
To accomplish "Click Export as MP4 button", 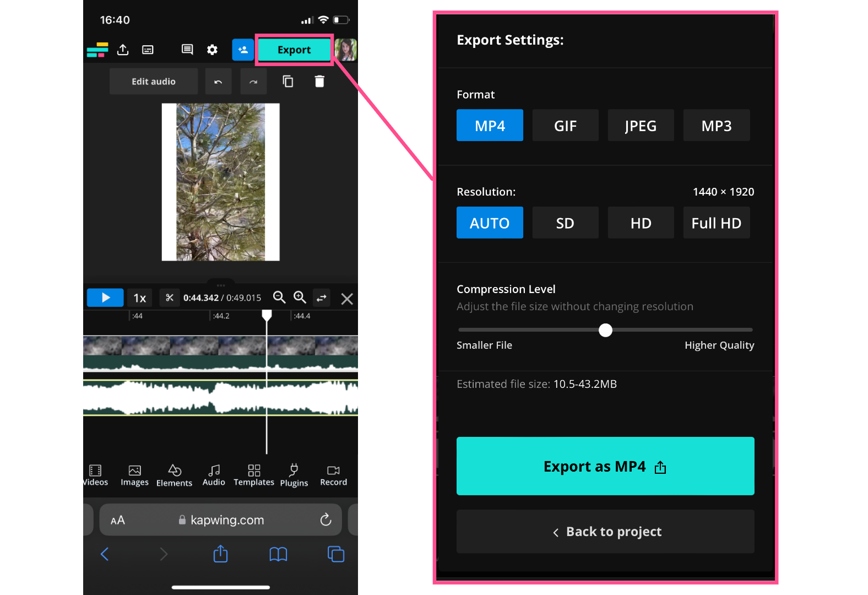I will pos(605,466).
